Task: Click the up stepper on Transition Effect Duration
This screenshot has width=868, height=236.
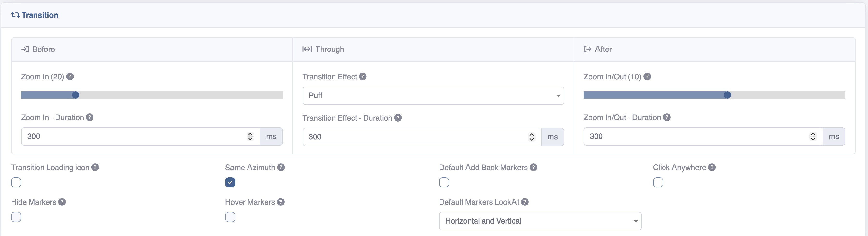Action: (x=532, y=134)
